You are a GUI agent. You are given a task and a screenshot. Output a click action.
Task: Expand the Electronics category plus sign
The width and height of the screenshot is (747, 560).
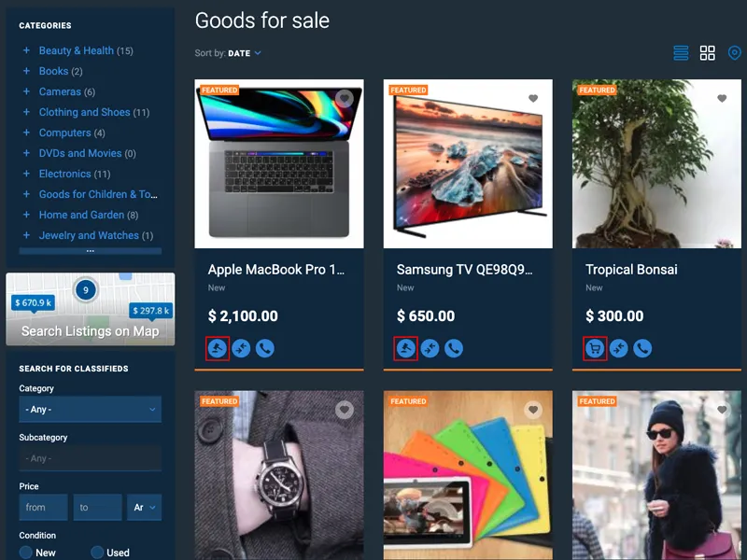[27, 174]
